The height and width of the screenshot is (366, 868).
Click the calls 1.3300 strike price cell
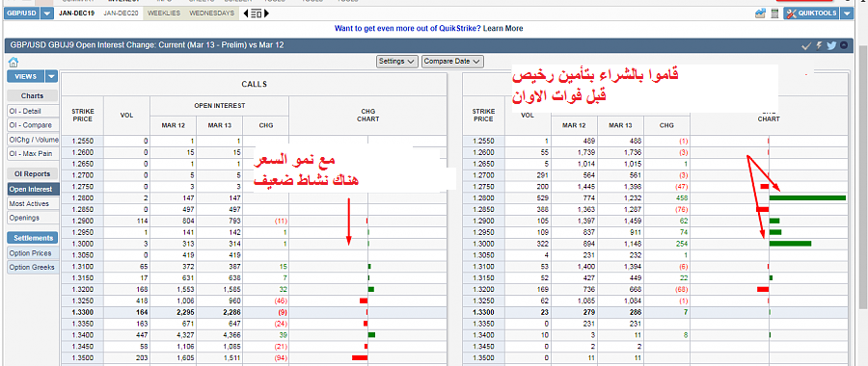pos(83,312)
